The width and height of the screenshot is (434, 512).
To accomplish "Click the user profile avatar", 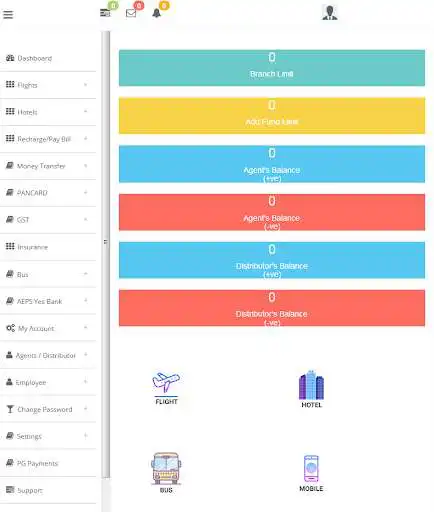I will point(329,13).
